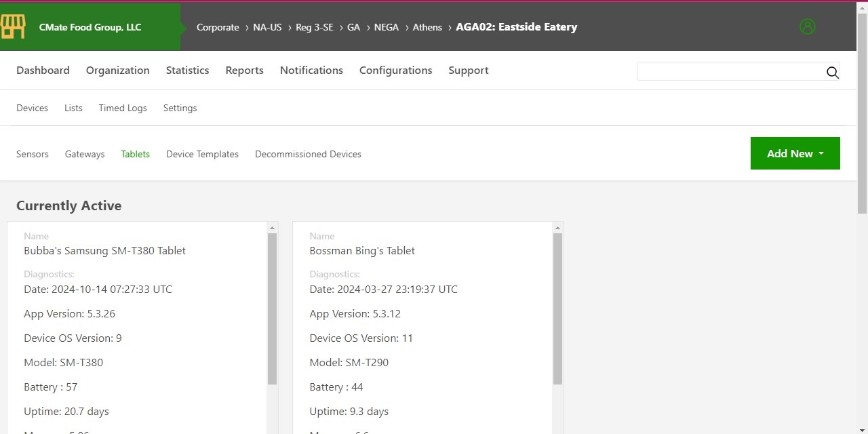
Task: Go to the Reports section
Action: (244, 71)
